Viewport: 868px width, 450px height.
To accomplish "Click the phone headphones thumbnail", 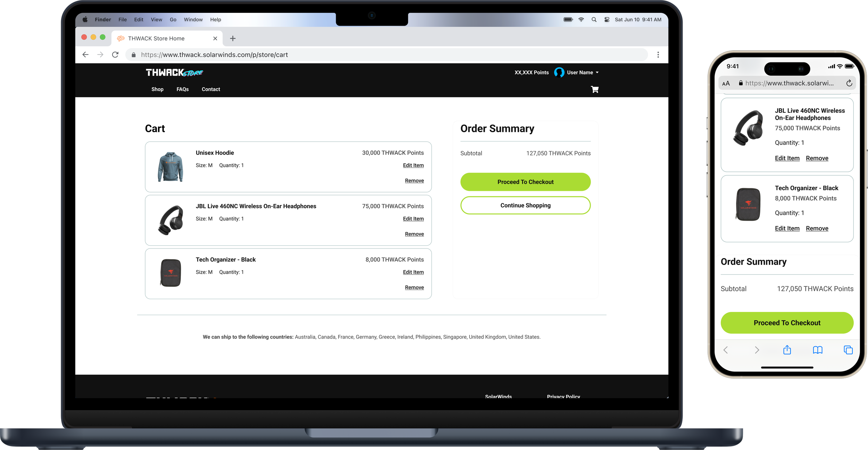I will click(748, 128).
